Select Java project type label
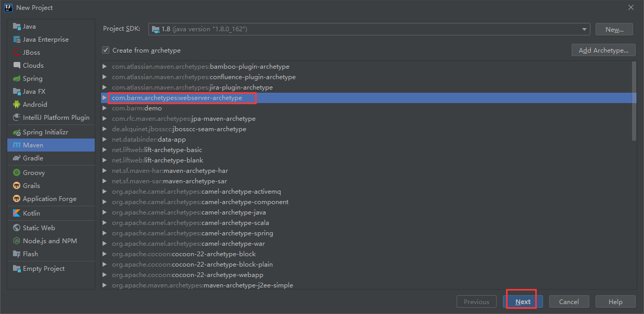This screenshot has width=644, height=314. (29, 27)
